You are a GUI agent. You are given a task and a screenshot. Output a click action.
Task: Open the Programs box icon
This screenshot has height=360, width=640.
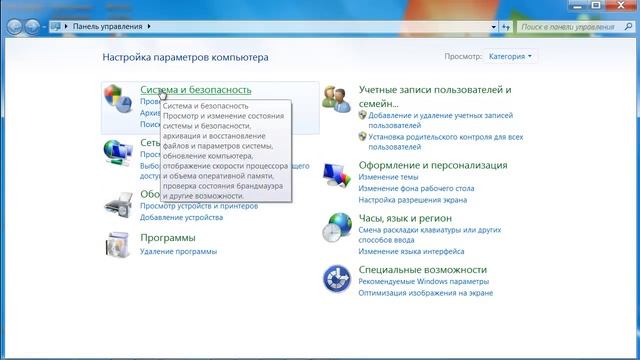click(118, 244)
